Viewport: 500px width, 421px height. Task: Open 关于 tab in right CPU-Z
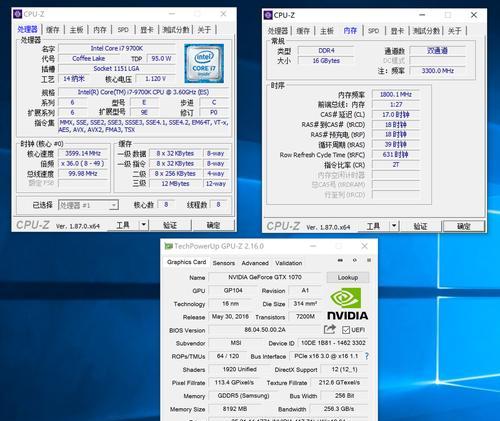click(x=454, y=31)
